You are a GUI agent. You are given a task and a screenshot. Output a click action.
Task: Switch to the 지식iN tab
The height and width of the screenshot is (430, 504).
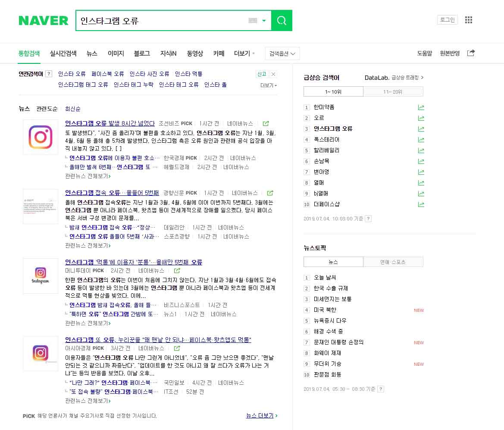169,53
